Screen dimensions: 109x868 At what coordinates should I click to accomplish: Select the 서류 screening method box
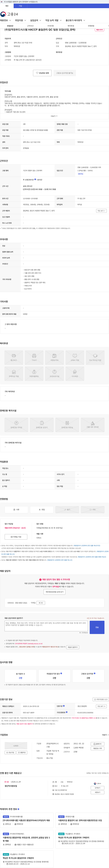16,510
